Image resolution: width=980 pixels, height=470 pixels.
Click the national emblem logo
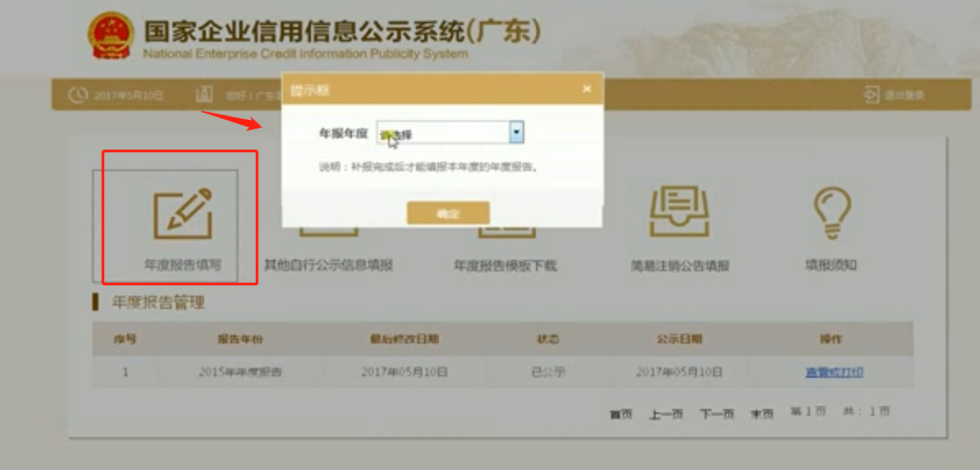coord(110,36)
